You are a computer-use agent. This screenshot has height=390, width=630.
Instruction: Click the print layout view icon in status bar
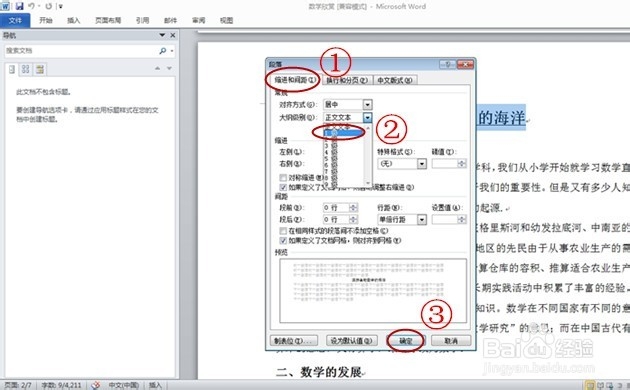pos(589,385)
